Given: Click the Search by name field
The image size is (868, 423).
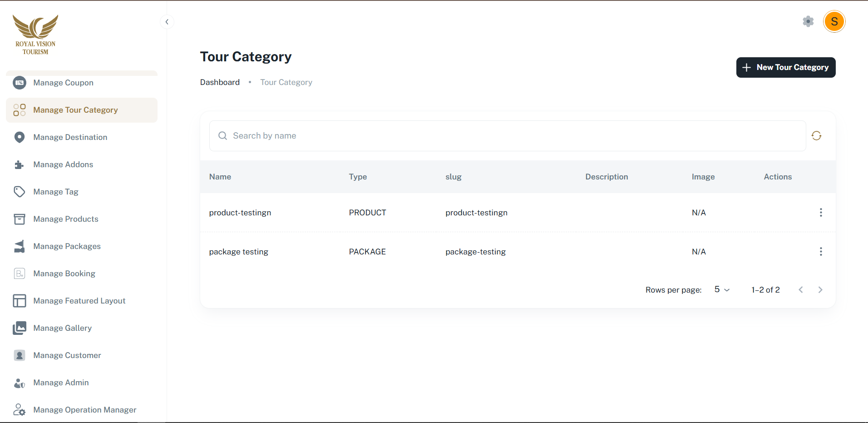Looking at the screenshot, I should pos(507,136).
